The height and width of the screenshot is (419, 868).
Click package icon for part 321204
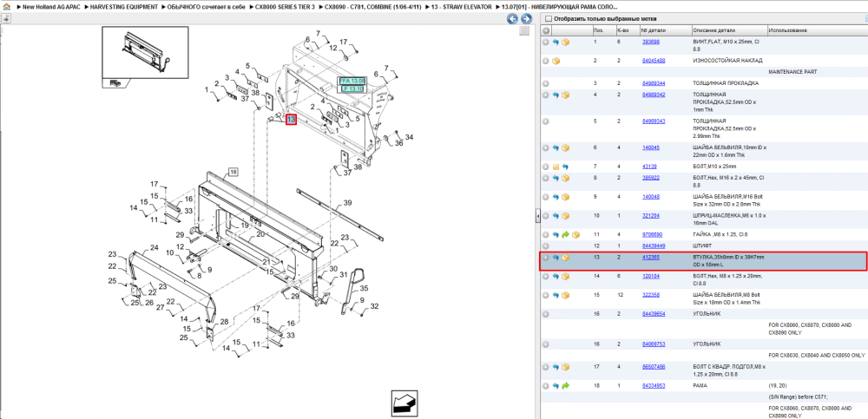[566, 216]
